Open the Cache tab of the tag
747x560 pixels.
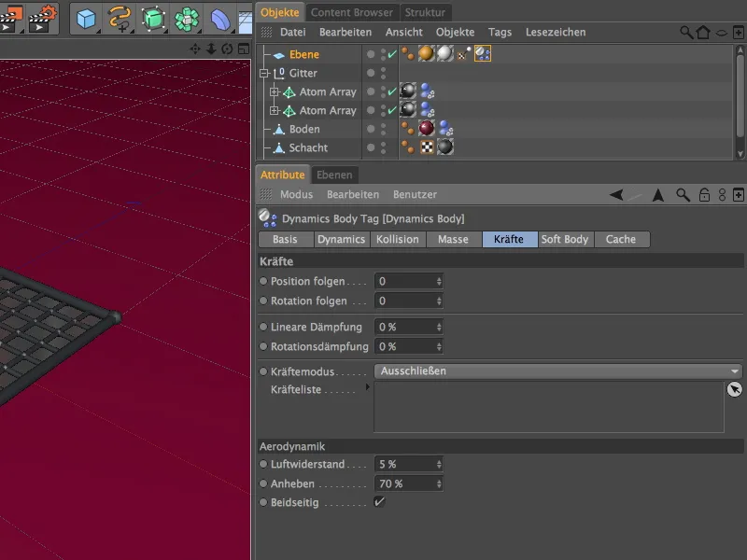[621, 239]
